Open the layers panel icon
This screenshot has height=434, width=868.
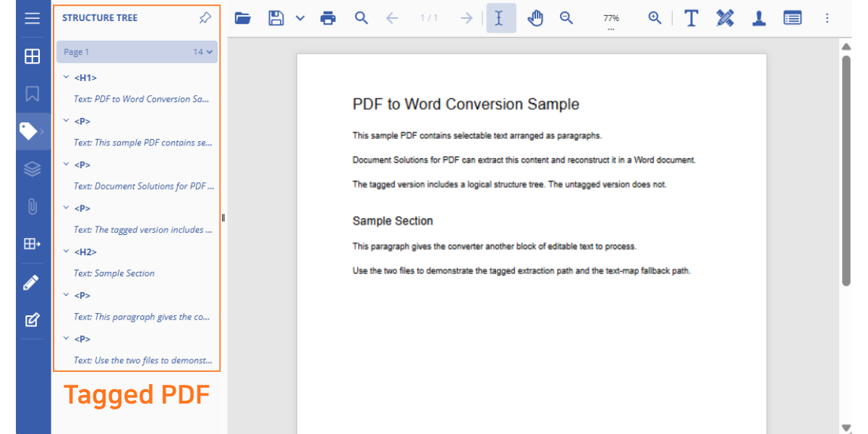tap(32, 169)
